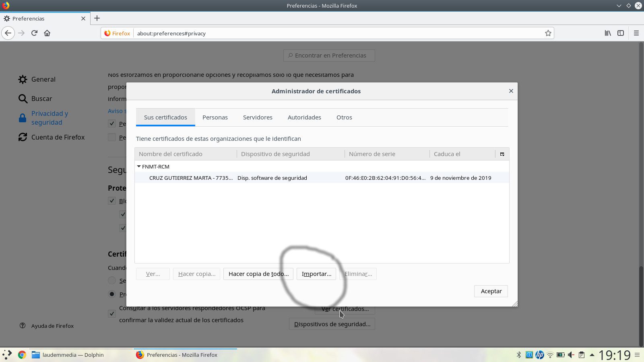Click the forward navigation arrow
The width and height of the screenshot is (644, 362).
click(x=22, y=33)
